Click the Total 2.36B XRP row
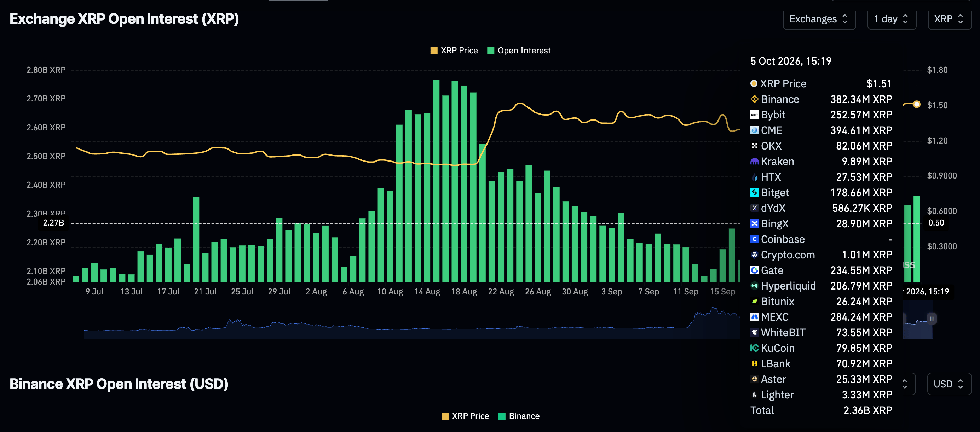The width and height of the screenshot is (980, 432). (821, 410)
